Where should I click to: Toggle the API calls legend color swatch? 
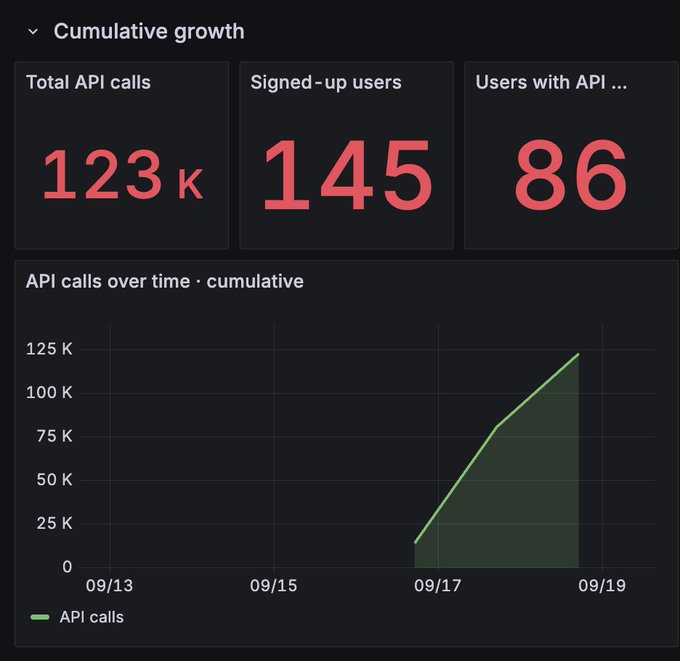point(40,617)
